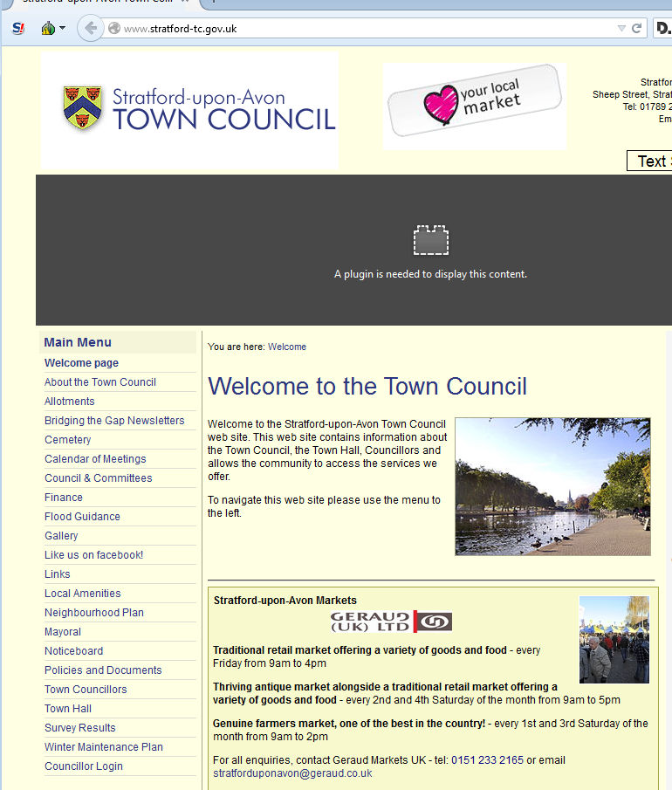Click the Welcome breadcrumb link
Viewport: 672px width, 790px height.
tap(287, 347)
